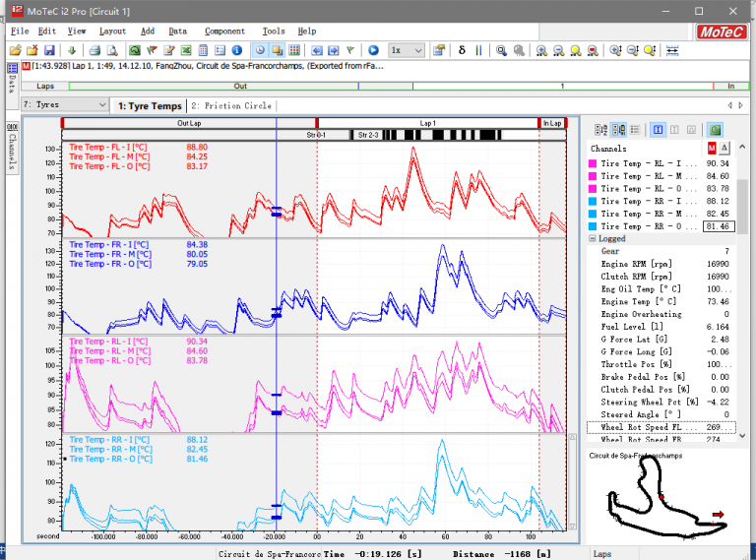
Task: Click the red zoom-to-lap magnifier icon
Action: 593,50
